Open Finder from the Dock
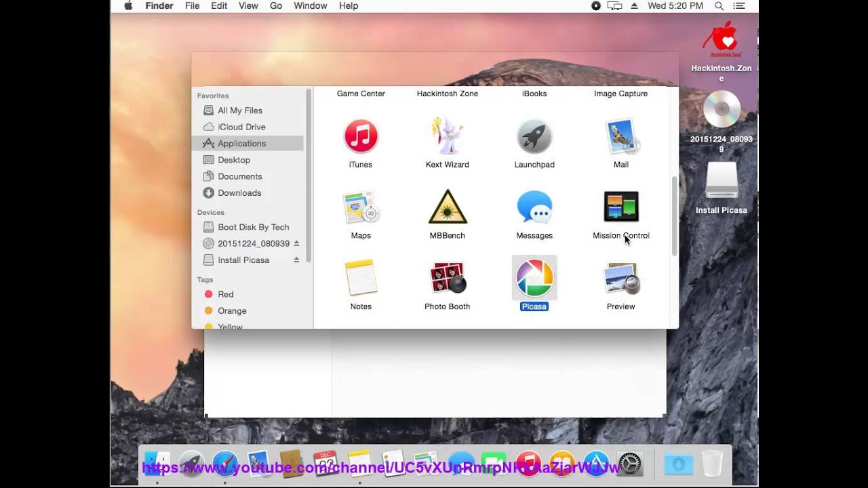 click(157, 464)
